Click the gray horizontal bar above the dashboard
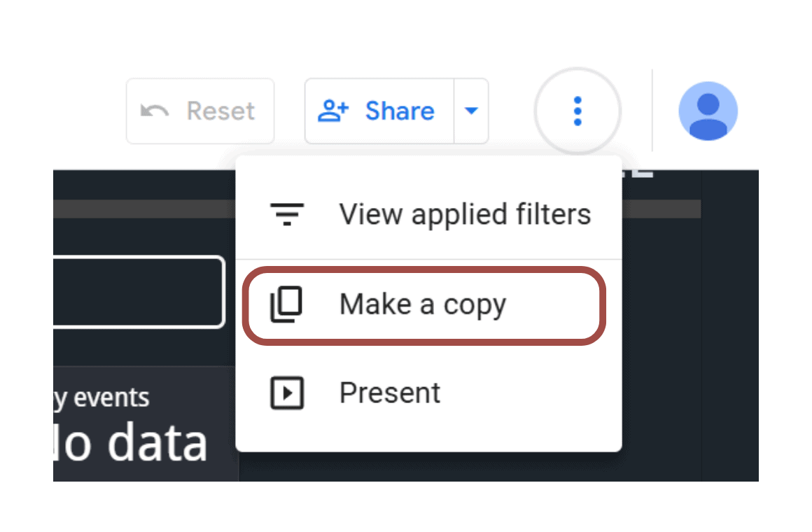 (140, 208)
